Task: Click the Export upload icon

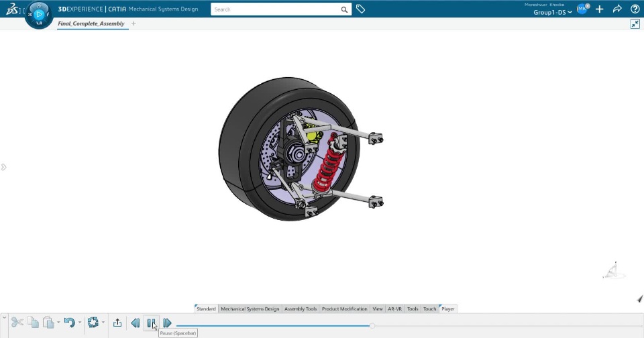Action: (117, 323)
